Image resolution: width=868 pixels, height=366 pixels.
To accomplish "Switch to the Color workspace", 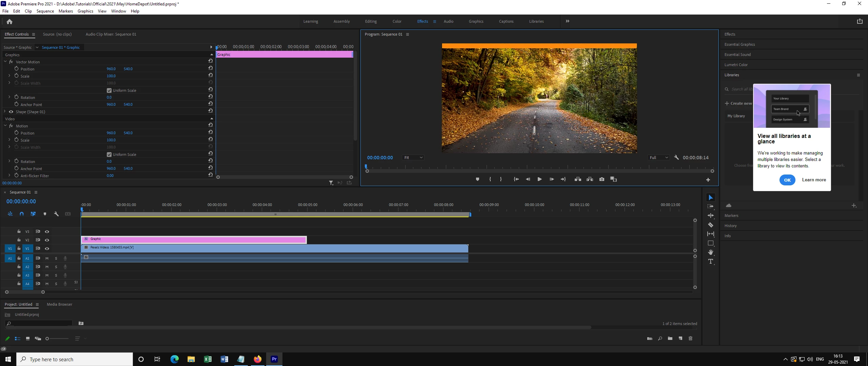I will (397, 21).
